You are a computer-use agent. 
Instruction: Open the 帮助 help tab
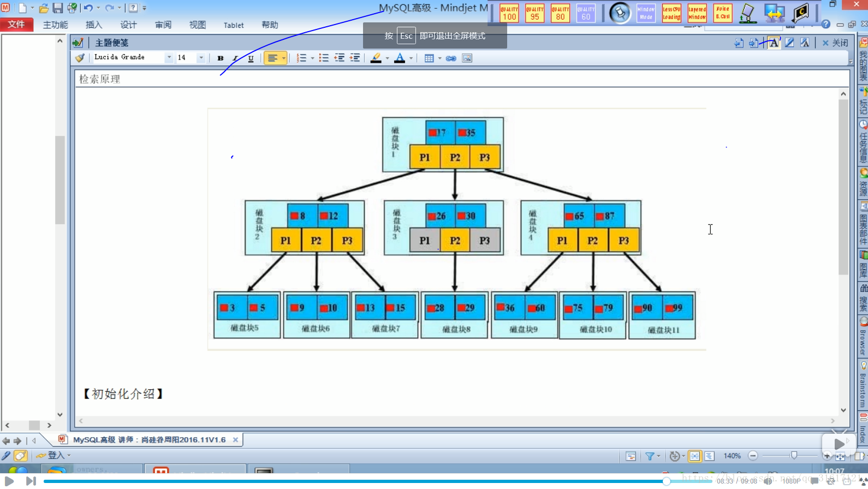(x=270, y=25)
